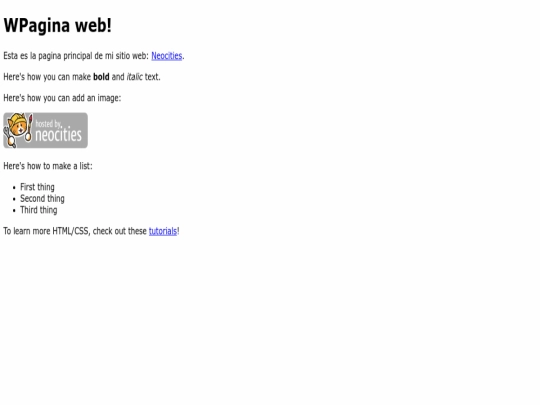Click the bullet before First thing
The width and height of the screenshot is (540, 405).
click(x=14, y=188)
